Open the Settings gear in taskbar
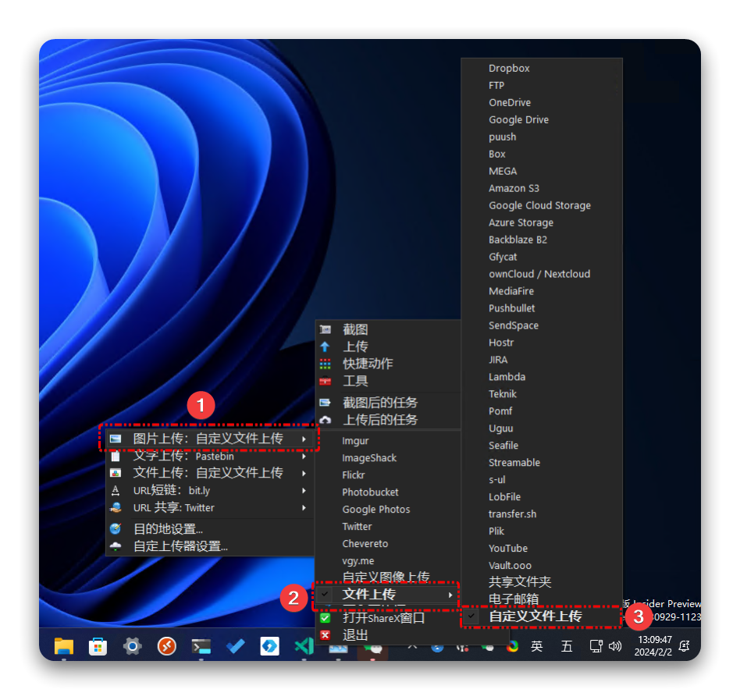Screen dimensions: 740x700 [133, 646]
